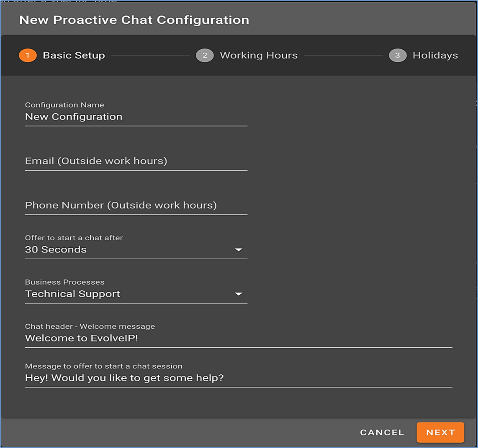
Task: Click the 'Technical Support' selected value
Action: [x=73, y=294]
